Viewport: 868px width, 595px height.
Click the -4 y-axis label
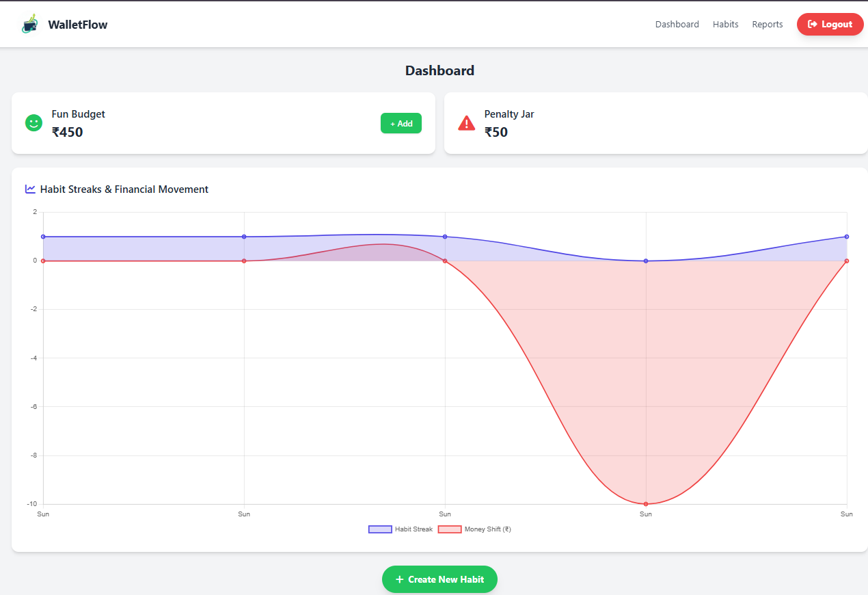click(x=34, y=358)
